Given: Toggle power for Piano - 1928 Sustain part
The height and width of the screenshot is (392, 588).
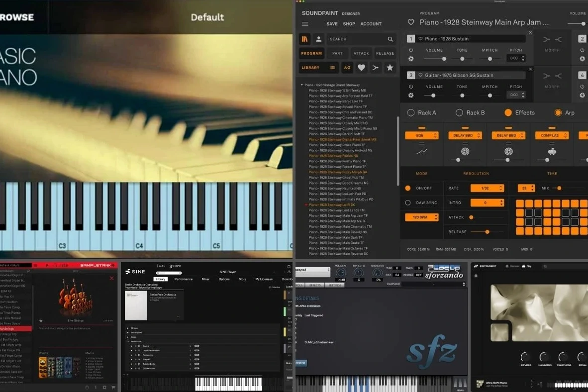Looking at the screenshot, I should pos(411,50).
